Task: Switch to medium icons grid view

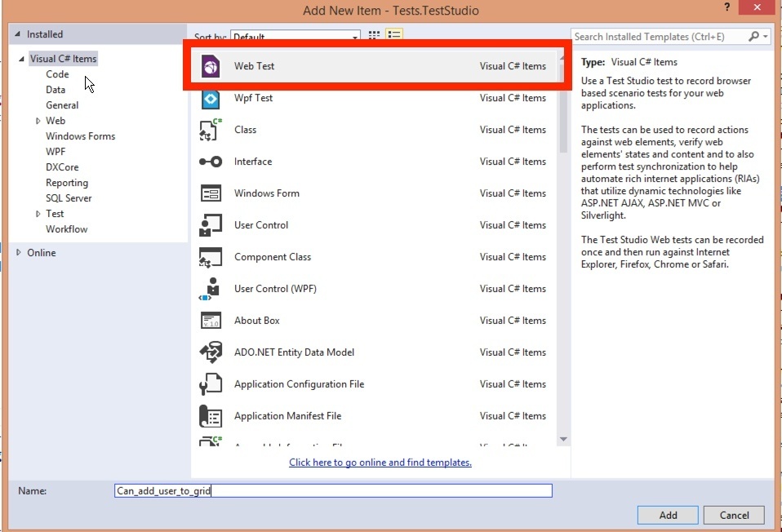Action: 374,35
